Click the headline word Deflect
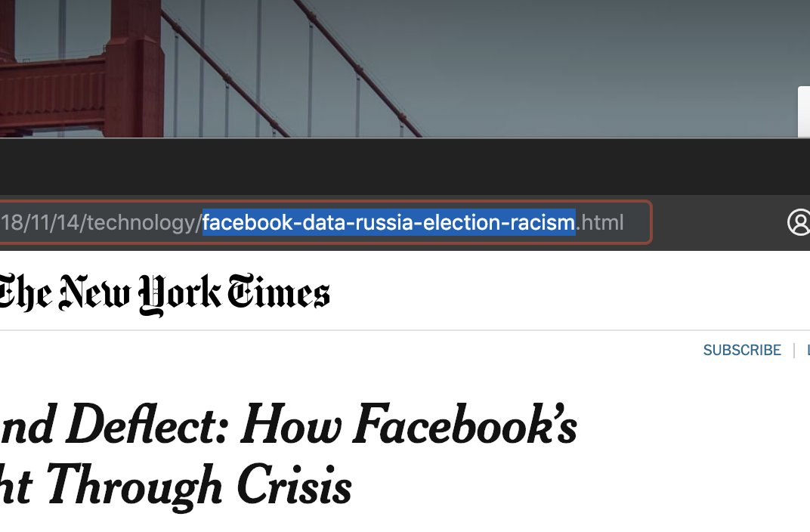 click(x=147, y=424)
